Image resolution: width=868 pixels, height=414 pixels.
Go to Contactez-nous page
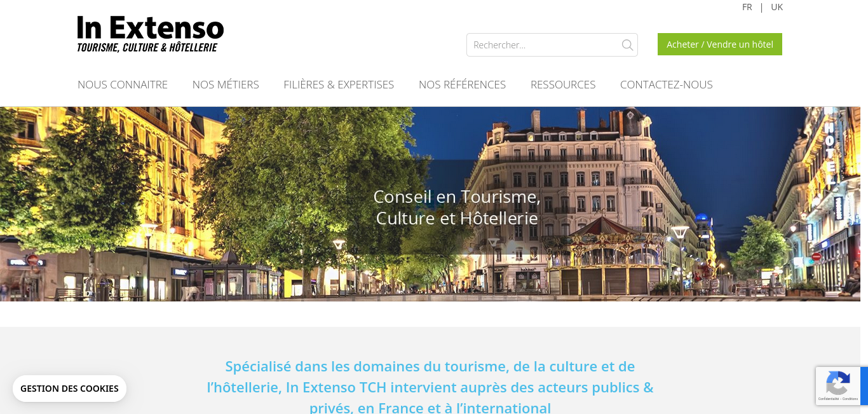pyautogui.click(x=667, y=85)
